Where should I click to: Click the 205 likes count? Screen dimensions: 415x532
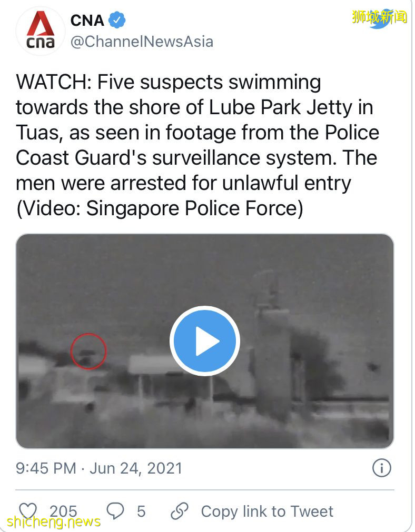64,511
